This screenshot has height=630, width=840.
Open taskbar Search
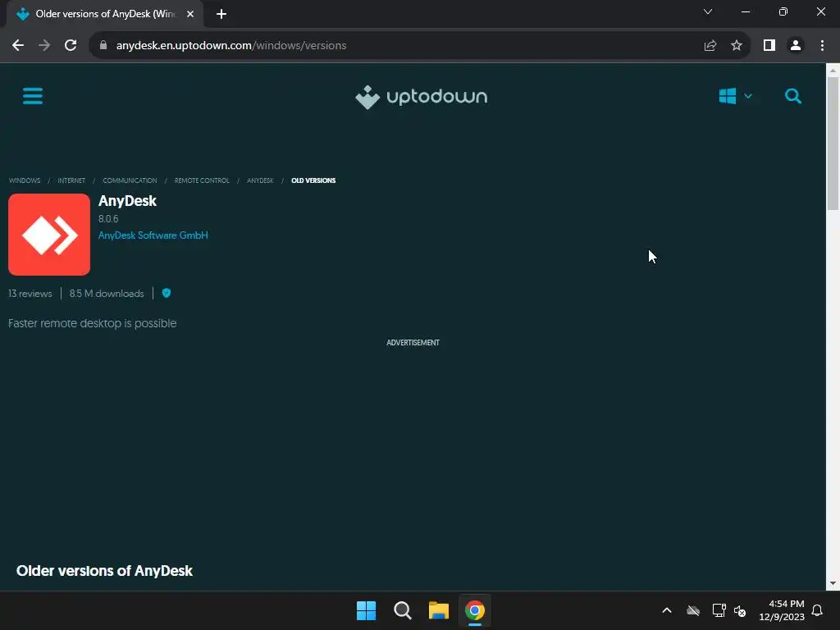[402, 610]
